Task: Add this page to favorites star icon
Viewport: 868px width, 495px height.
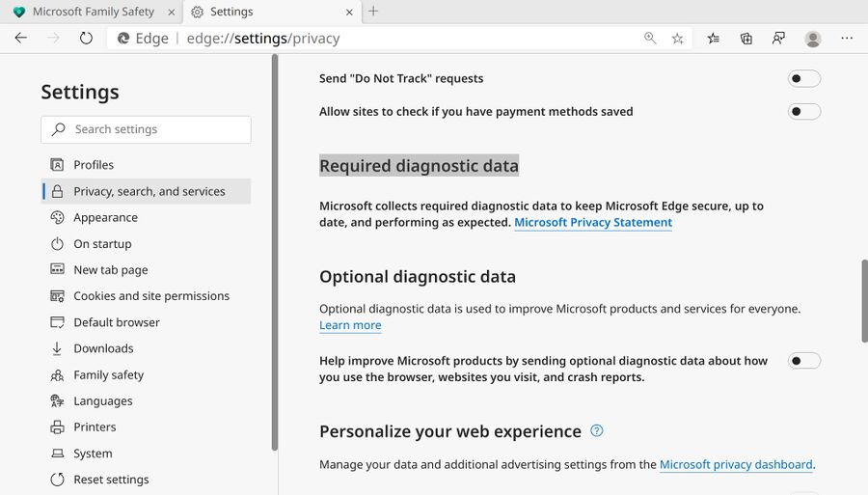Action: 677,39
